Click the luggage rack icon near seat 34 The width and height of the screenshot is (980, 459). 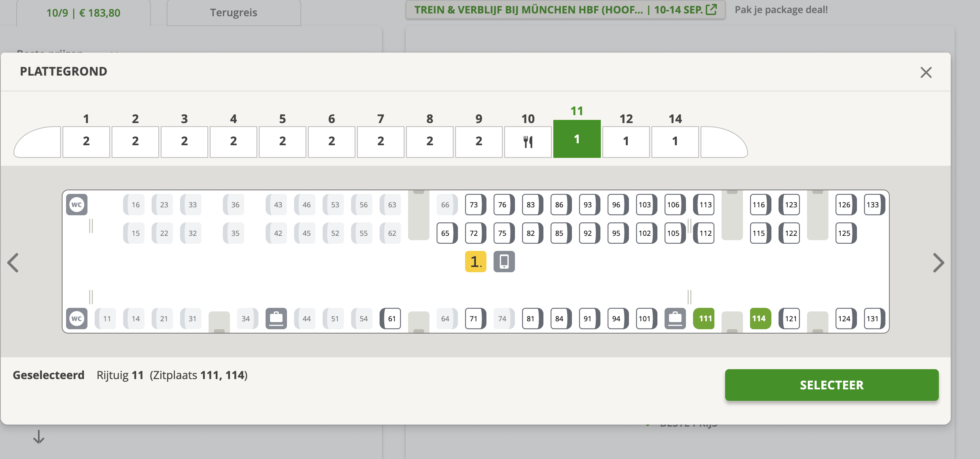276,319
